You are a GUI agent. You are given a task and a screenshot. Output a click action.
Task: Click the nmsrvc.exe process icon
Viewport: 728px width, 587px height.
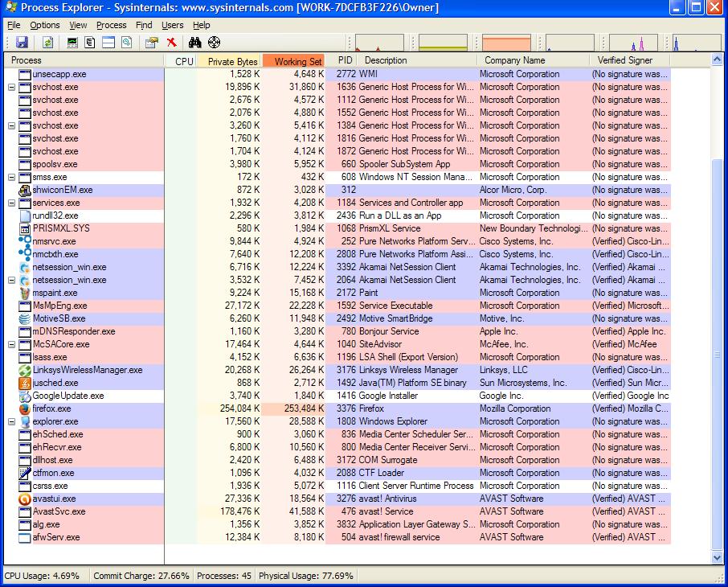point(25,241)
